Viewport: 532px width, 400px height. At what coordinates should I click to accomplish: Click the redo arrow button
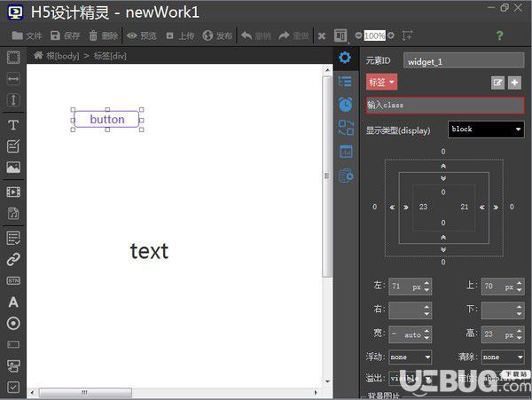pyautogui.click(x=293, y=35)
